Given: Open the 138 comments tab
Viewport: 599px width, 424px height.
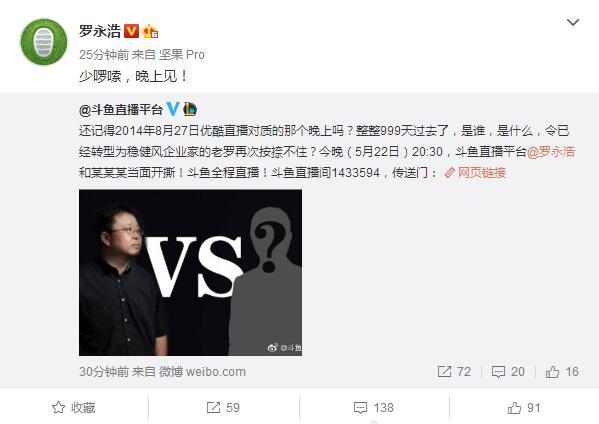Looking at the screenshot, I should click(374, 408).
